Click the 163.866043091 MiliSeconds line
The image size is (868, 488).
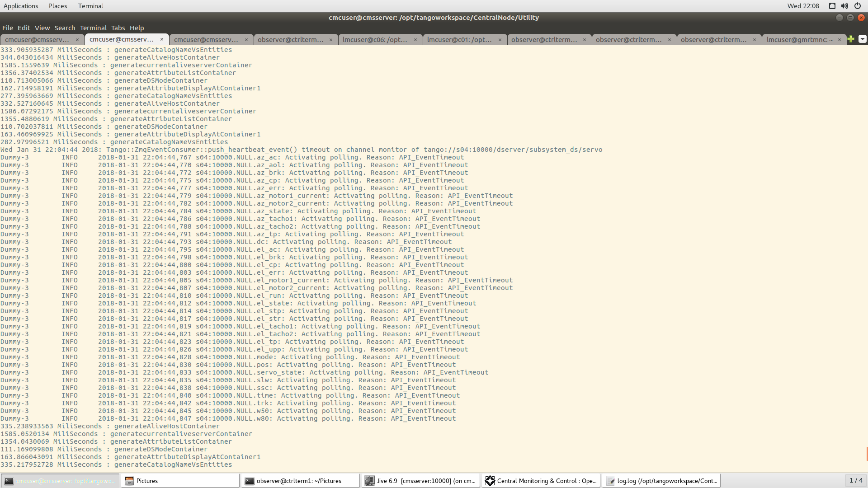click(131, 457)
